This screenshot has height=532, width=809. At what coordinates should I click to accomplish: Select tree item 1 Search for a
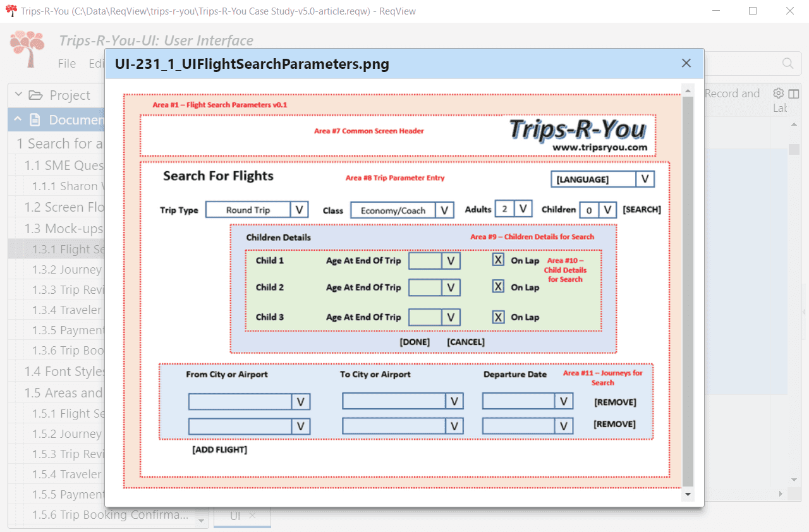tap(60, 144)
